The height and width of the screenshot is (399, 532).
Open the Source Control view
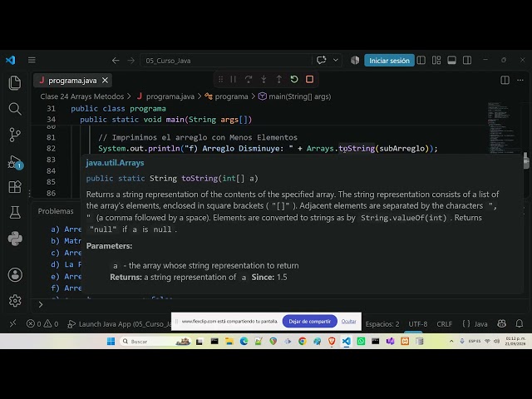15,135
